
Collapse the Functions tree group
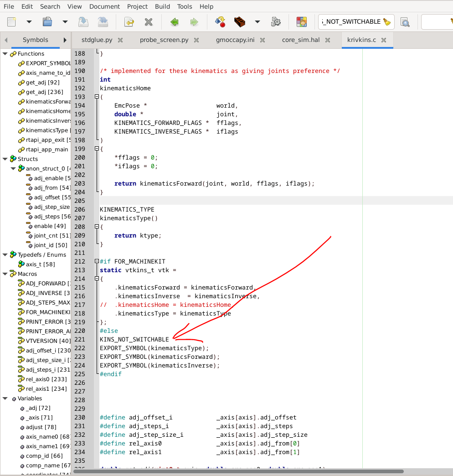click(5, 54)
